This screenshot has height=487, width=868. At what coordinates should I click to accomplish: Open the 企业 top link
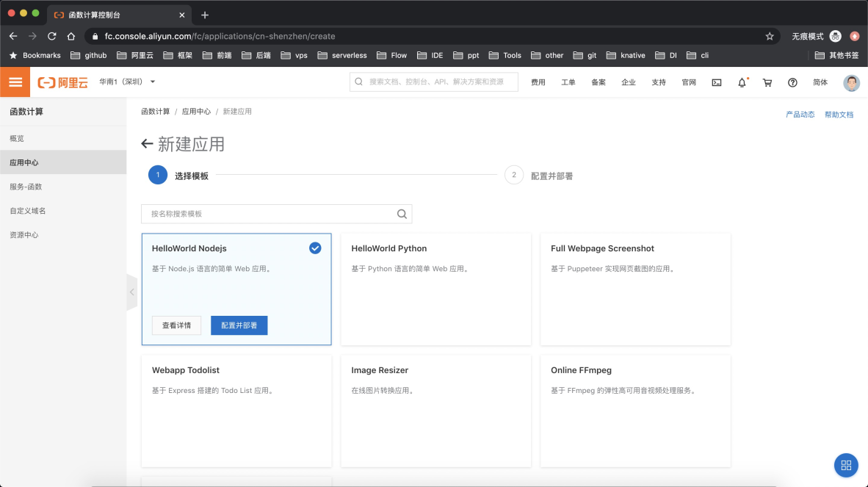629,82
